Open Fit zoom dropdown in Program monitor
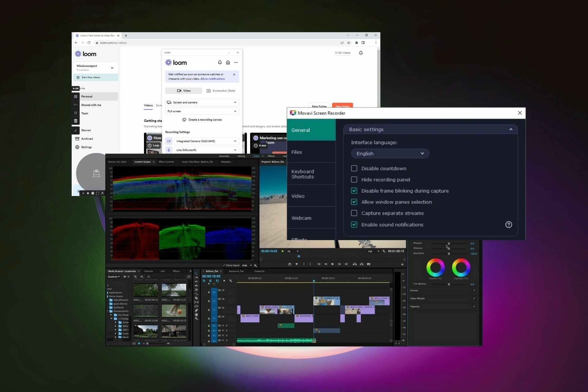 (292, 251)
